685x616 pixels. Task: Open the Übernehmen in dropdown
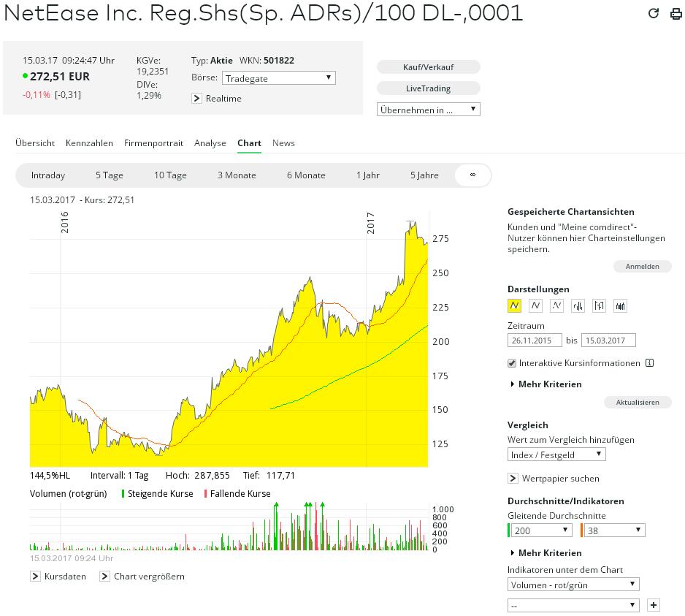(428, 110)
